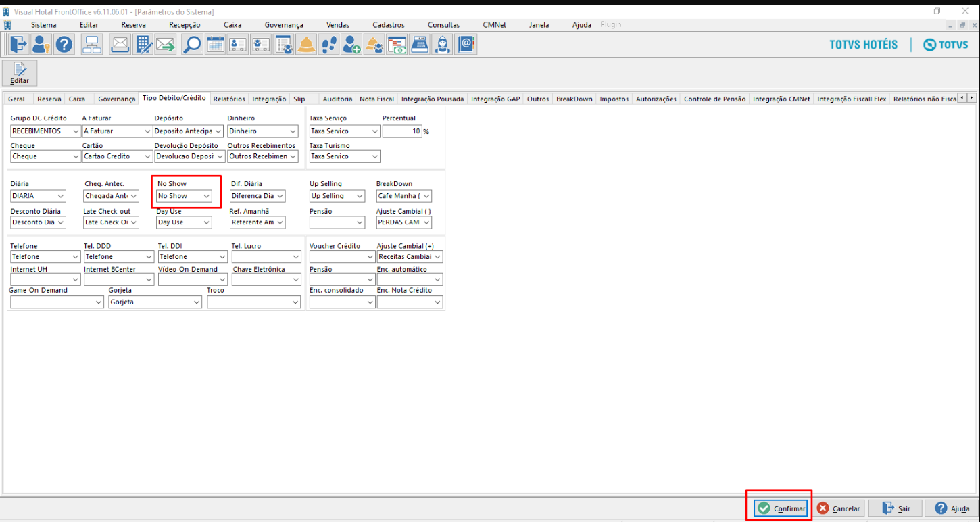Image resolution: width=980 pixels, height=522 pixels.
Task: Click the Sair button
Action: [x=896, y=508]
